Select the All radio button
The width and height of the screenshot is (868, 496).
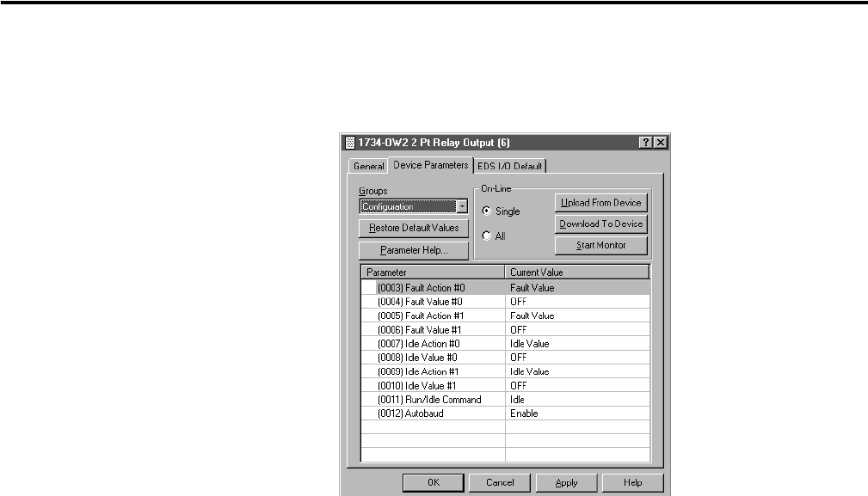click(487, 236)
